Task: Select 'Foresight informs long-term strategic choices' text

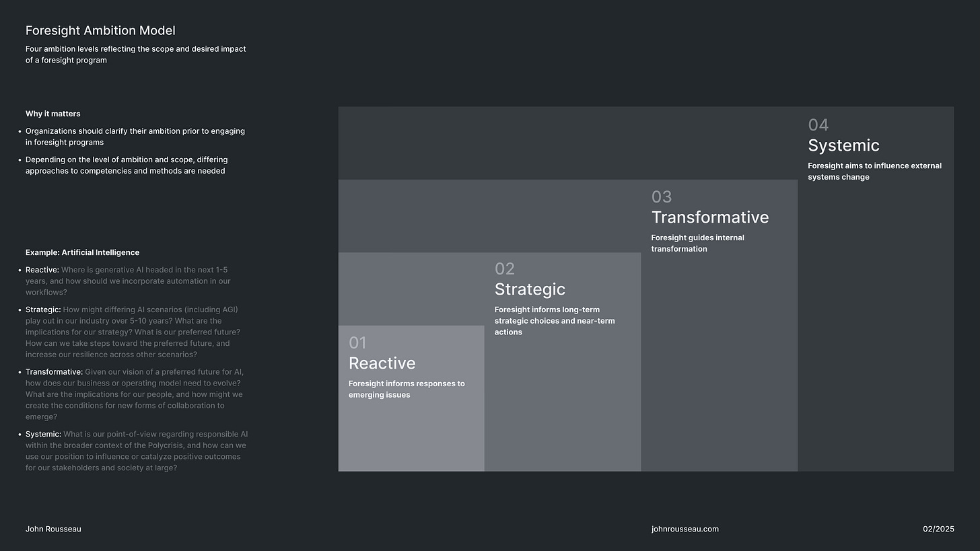Action: coord(555,321)
